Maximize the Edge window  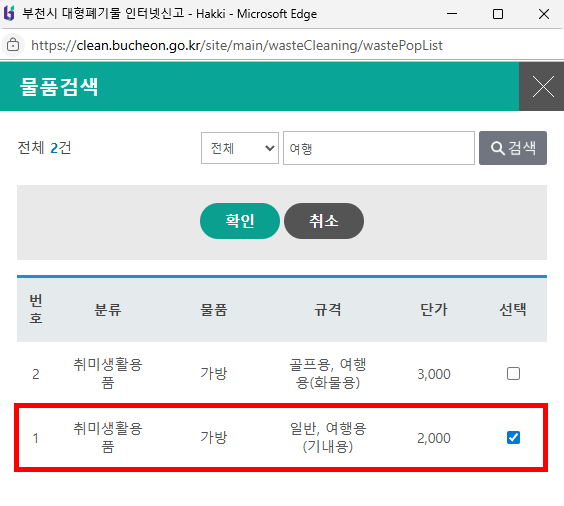coord(498,14)
